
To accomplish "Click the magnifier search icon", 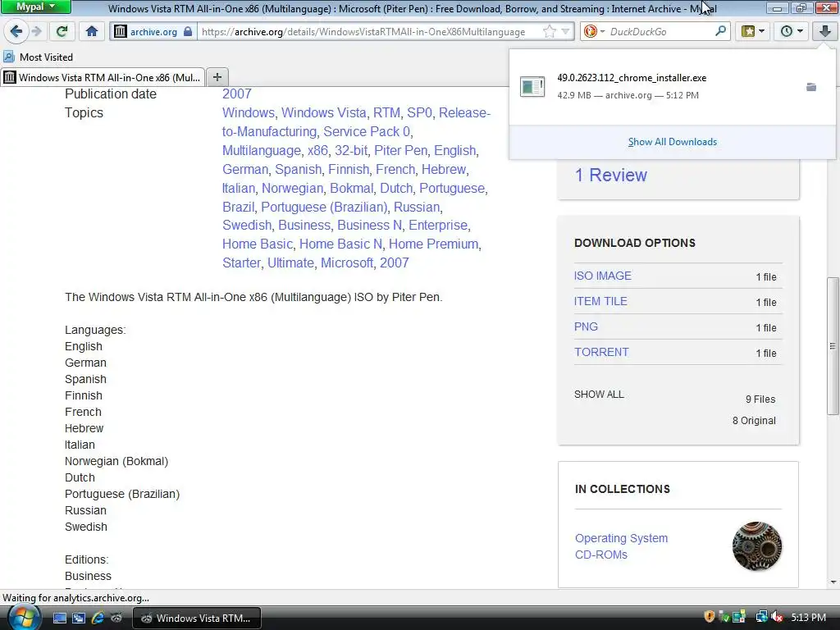I will pos(720,31).
